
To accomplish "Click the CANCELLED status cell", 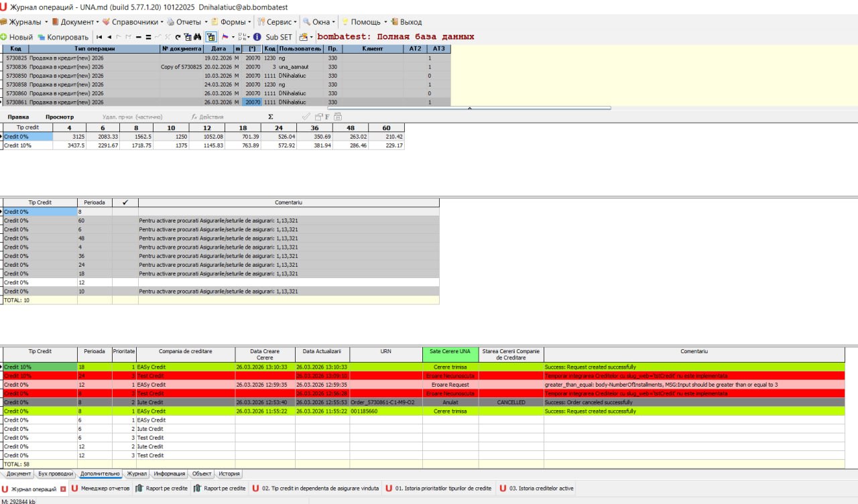I will [511, 402].
